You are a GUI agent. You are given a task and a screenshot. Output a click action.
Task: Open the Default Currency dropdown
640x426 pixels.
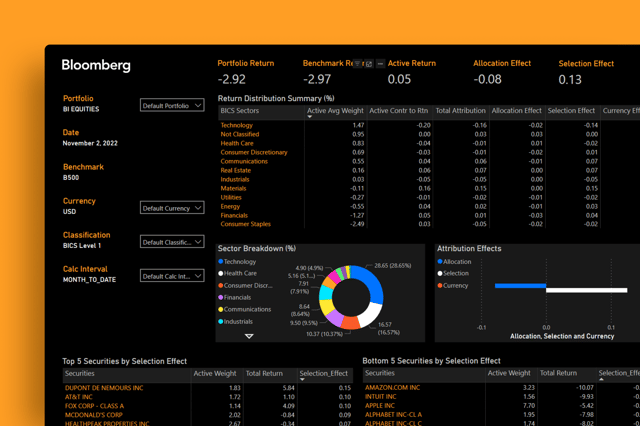pos(172,208)
